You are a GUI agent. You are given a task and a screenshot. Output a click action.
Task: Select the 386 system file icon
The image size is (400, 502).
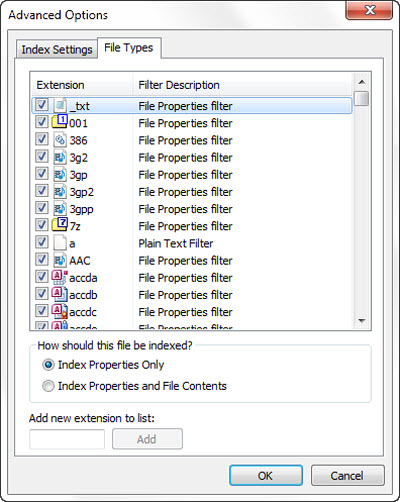pyautogui.click(x=60, y=140)
